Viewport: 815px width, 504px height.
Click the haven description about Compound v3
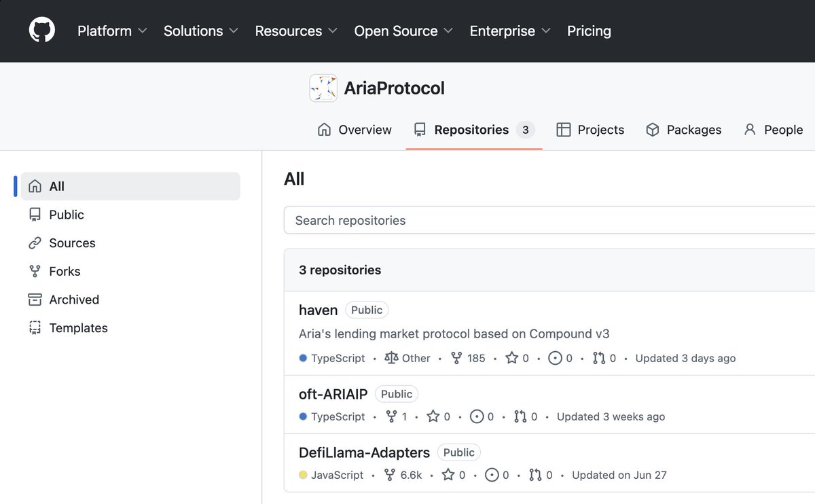click(454, 334)
